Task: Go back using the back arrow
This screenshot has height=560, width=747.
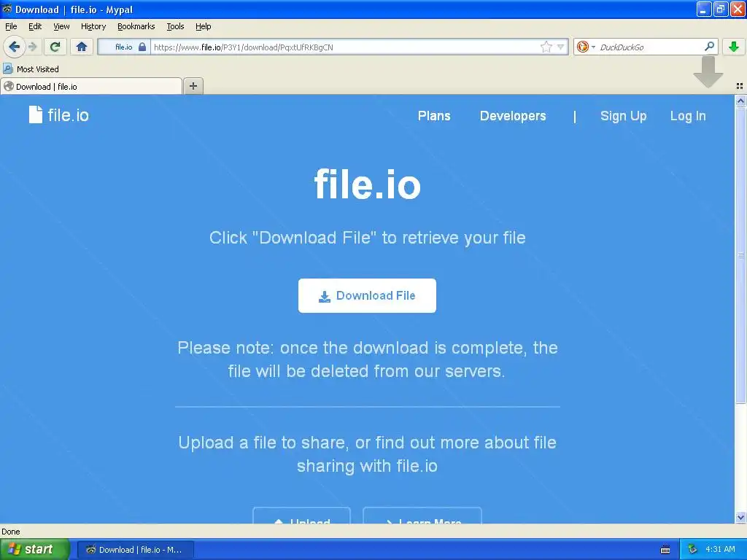Action: pos(15,47)
